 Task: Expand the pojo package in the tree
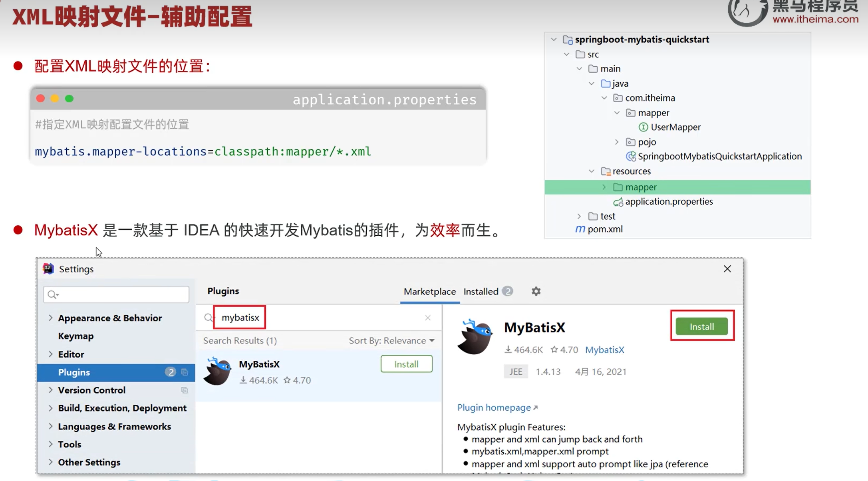tap(617, 142)
